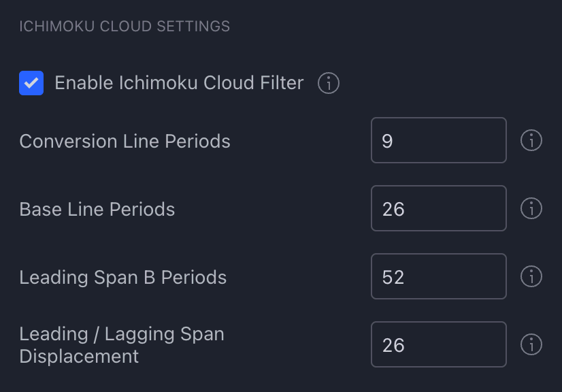The width and height of the screenshot is (562, 392).
Task: Click the Displacement field showing 26
Action: pos(439,344)
